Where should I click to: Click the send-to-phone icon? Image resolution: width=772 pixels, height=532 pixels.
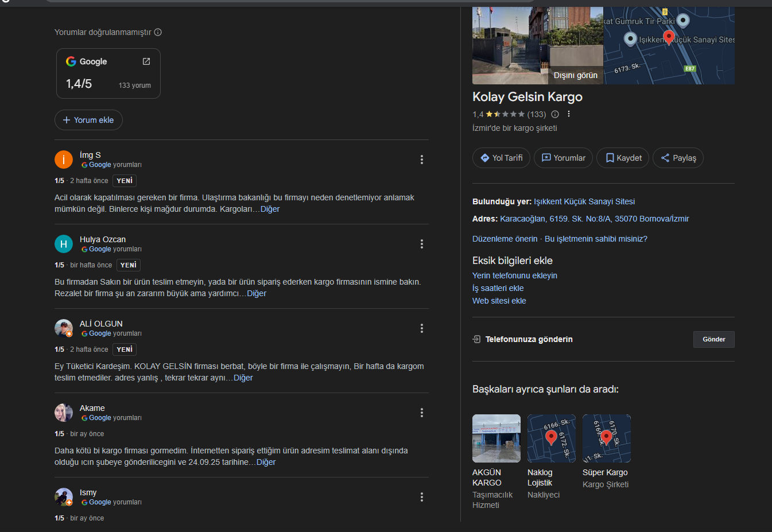(476, 339)
